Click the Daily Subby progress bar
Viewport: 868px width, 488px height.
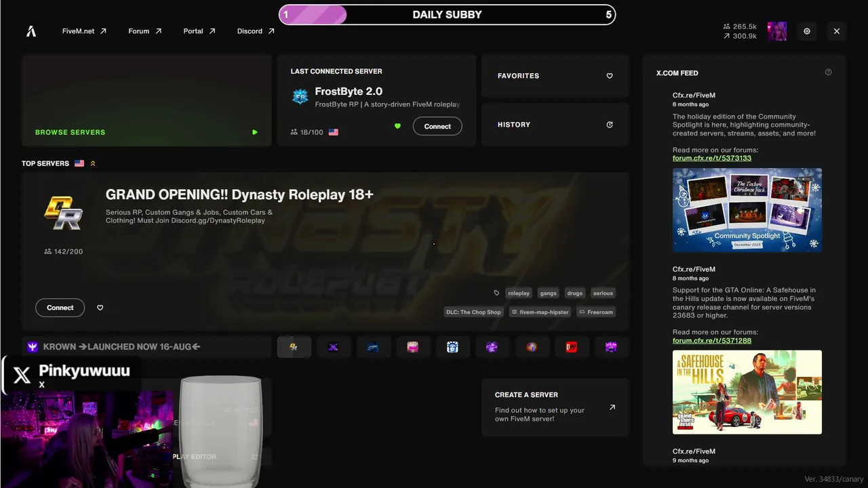(448, 15)
